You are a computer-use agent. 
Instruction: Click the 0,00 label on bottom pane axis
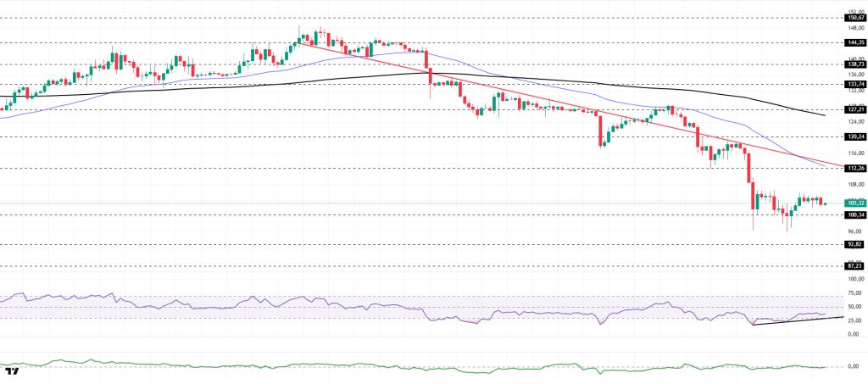(x=854, y=366)
